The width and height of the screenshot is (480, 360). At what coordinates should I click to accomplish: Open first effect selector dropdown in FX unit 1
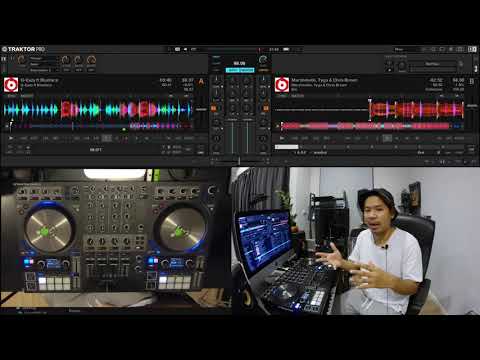pyautogui.click(x=44, y=58)
